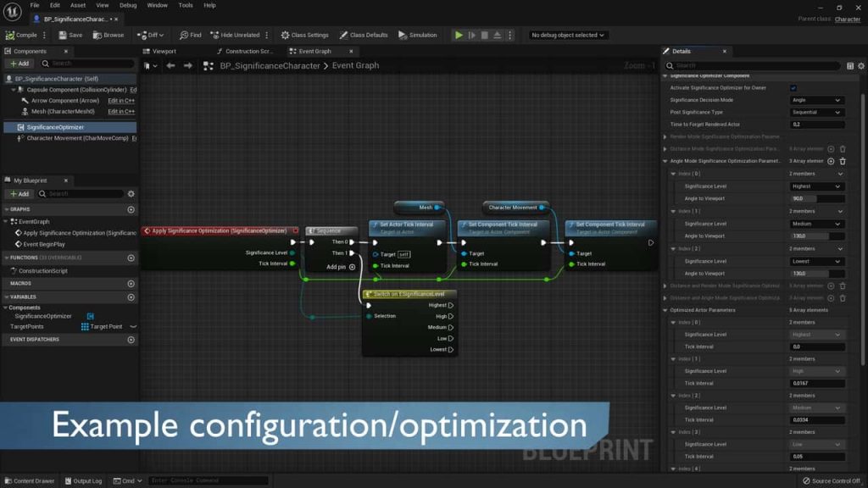Open the File menu
This screenshot has width=868, height=488.
coord(34,5)
